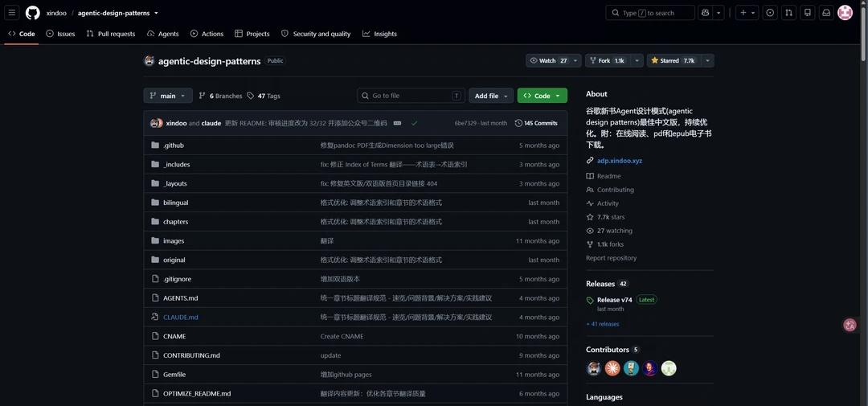Screen dimensions: 868x406
Task: Switch to the Pull requests tab
Action: [x=111, y=34]
